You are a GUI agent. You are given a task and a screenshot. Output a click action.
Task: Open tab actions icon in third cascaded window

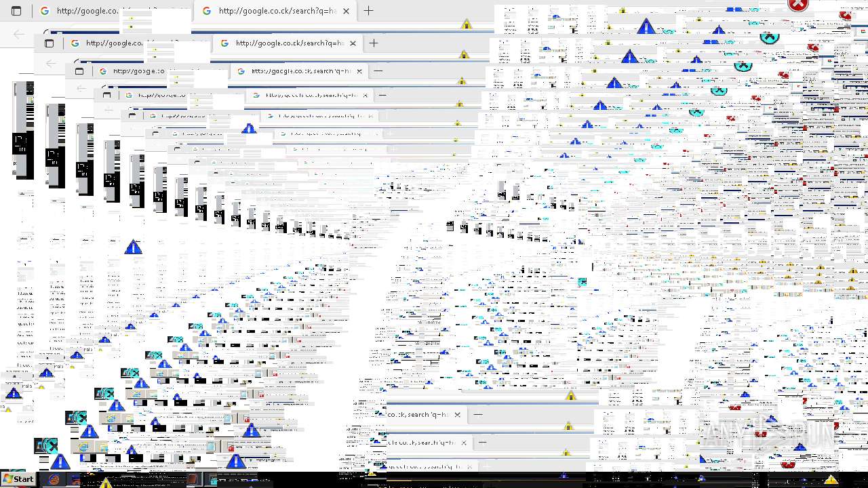(x=79, y=70)
